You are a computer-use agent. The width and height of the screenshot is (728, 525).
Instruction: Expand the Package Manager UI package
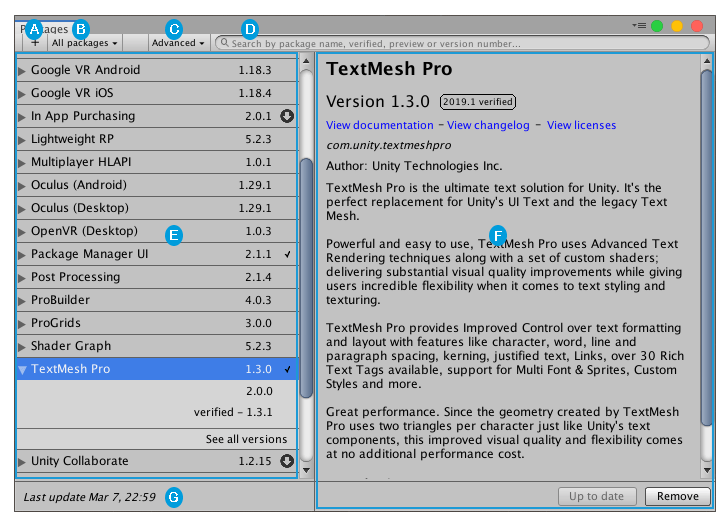click(x=21, y=254)
